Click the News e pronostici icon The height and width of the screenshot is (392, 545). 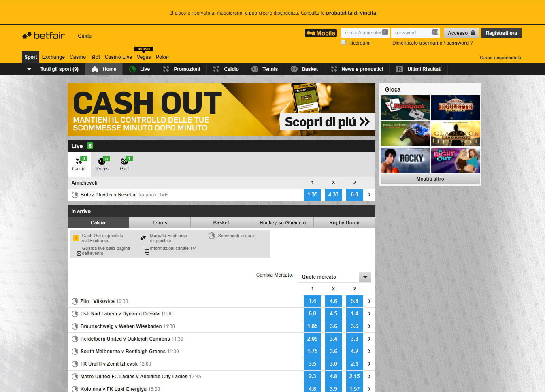pos(334,69)
